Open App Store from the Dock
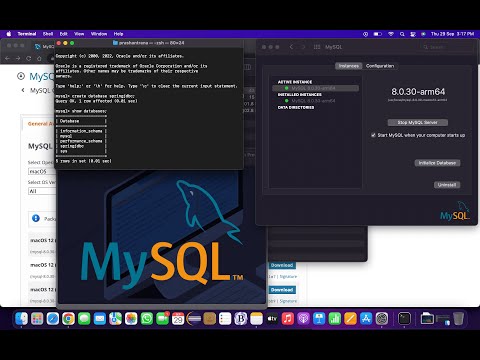 pyautogui.click(x=366, y=319)
